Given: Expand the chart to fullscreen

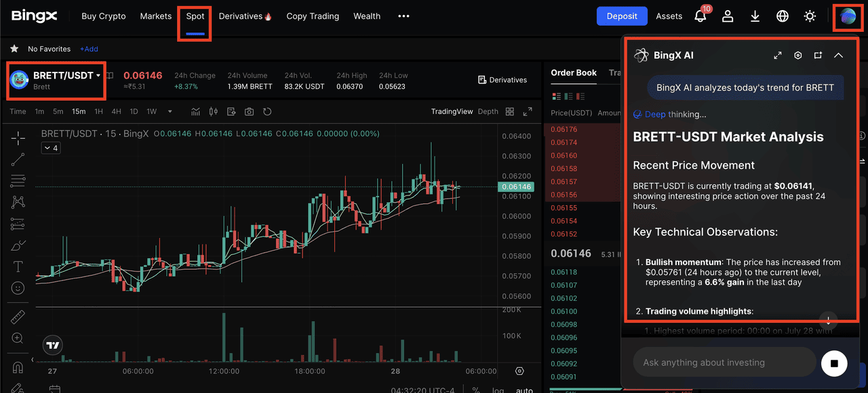Looking at the screenshot, I should coord(527,112).
